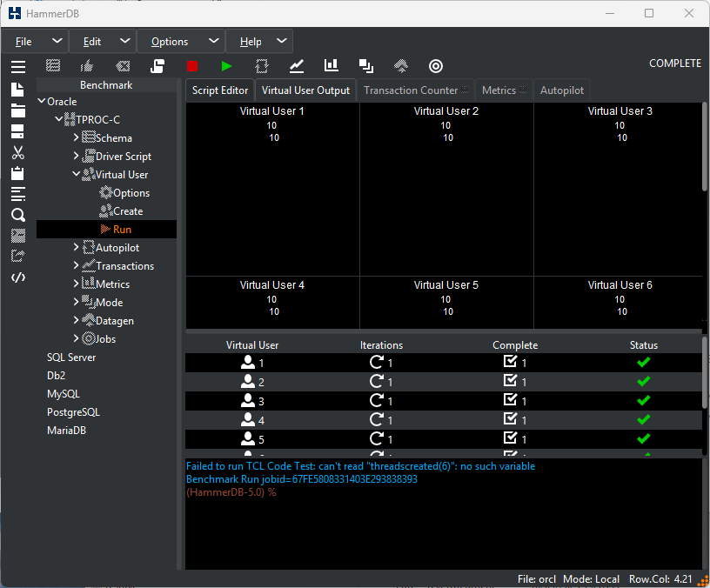This screenshot has height=588, width=710.
Task: Click the autopilot toolbar icon
Action: [x=262, y=66]
